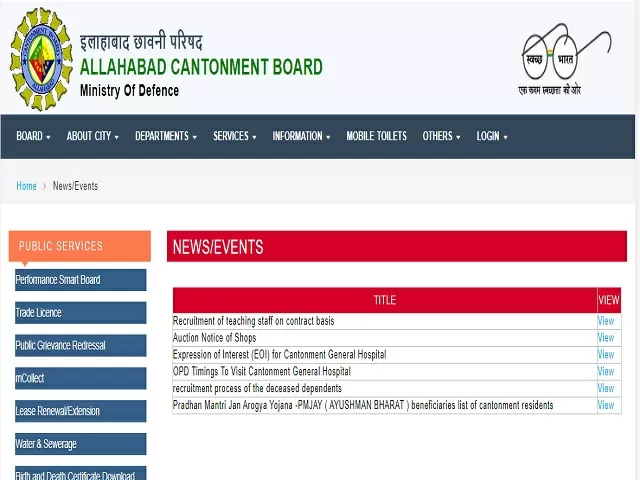Open Water & Sewerage service

click(80, 444)
